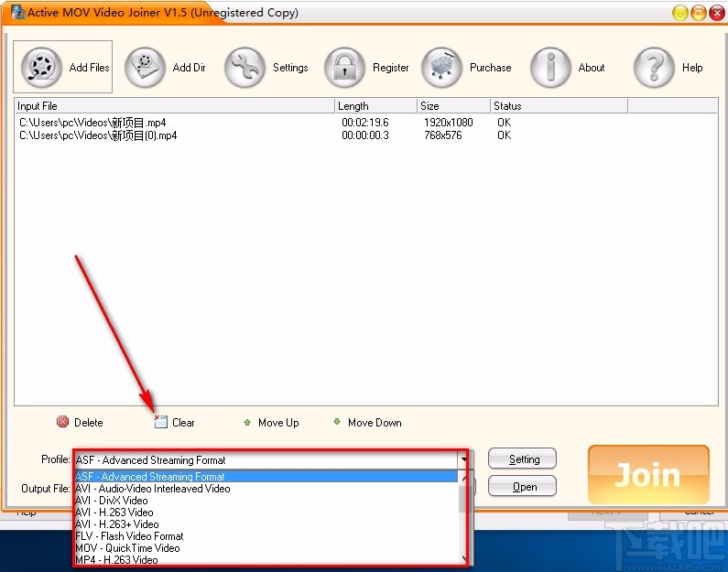Viewport: 728px width, 572px height.
Task: Click the Move Up label
Action: [278, 423]
